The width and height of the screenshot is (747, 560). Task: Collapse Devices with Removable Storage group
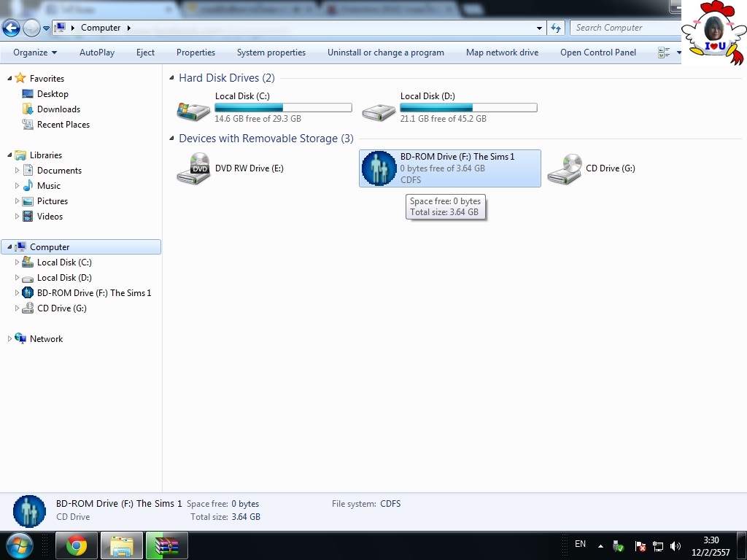pos(172,138)
